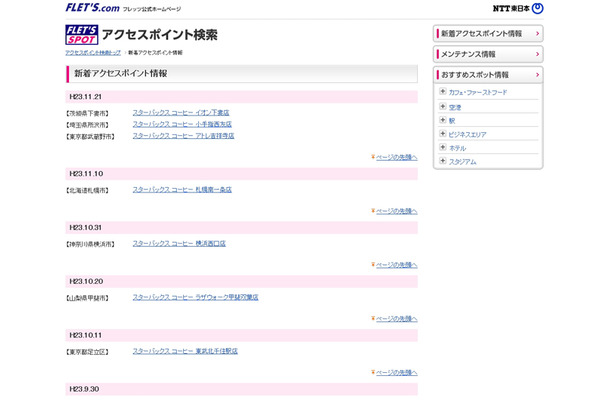610x400 pixels.
Task: Open Starbucks アトレ吉祥寺店 link
Action: click(x=183, y=136)
